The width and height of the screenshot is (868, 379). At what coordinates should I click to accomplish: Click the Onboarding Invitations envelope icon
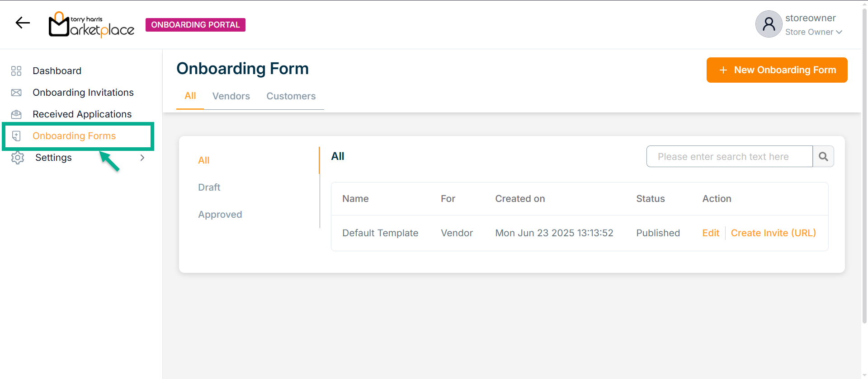[x=16, y=93]
